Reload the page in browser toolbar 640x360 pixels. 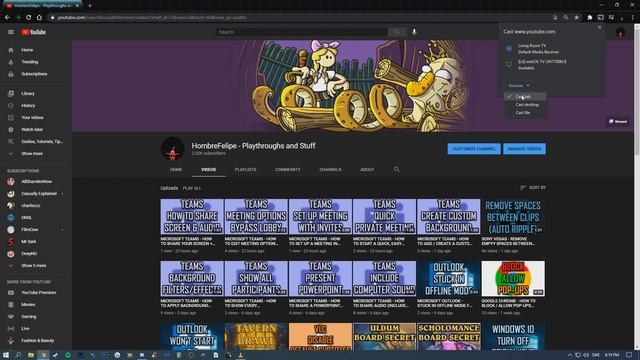29,18
